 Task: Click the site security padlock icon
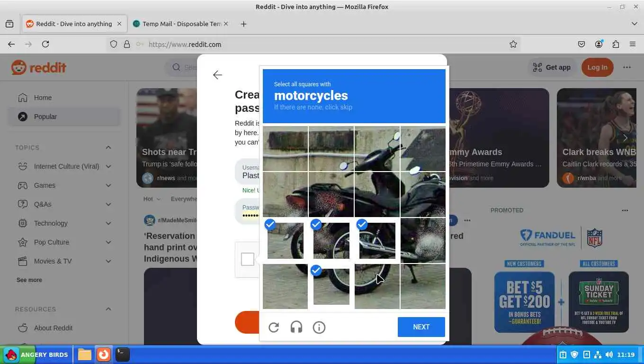pyautogui.click(x=127, y=44)
